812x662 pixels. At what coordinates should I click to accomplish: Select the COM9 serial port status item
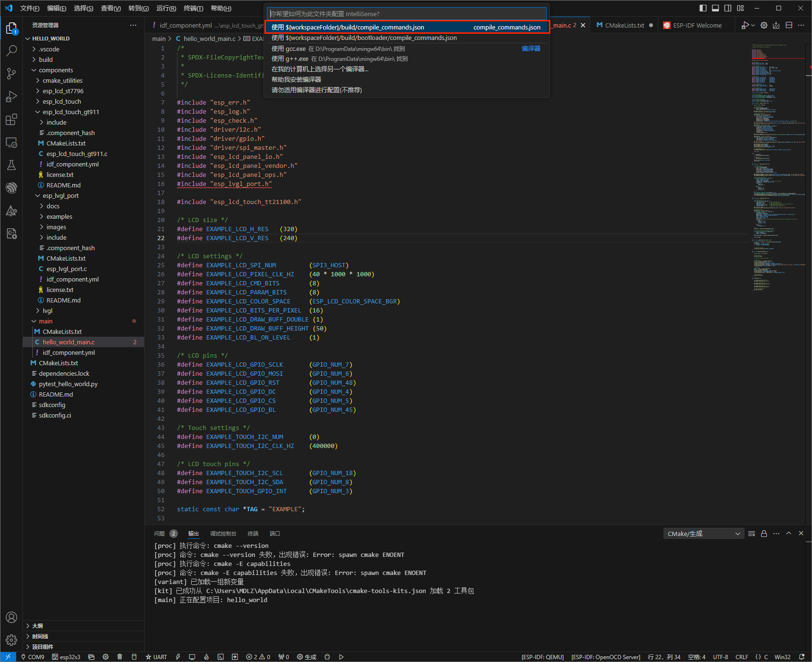[32, 657]
